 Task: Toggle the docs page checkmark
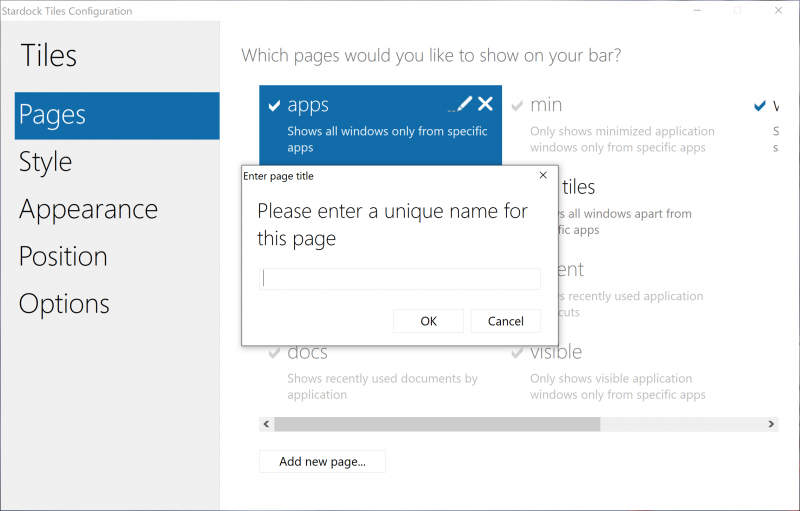(x=274, y=352)
